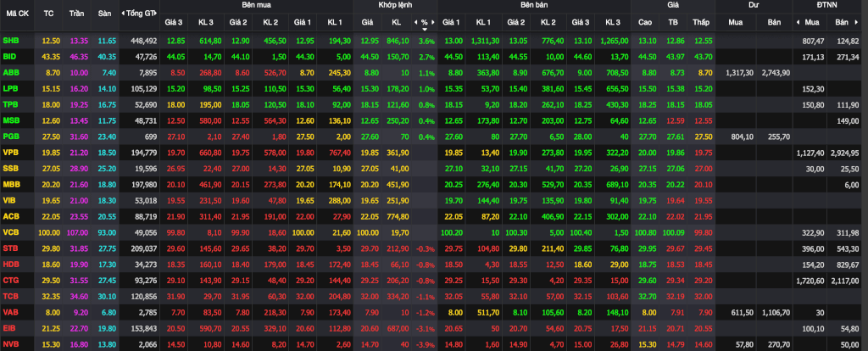
Task: Click HDB foreign sell value 829,67
Action: point(848,265)
